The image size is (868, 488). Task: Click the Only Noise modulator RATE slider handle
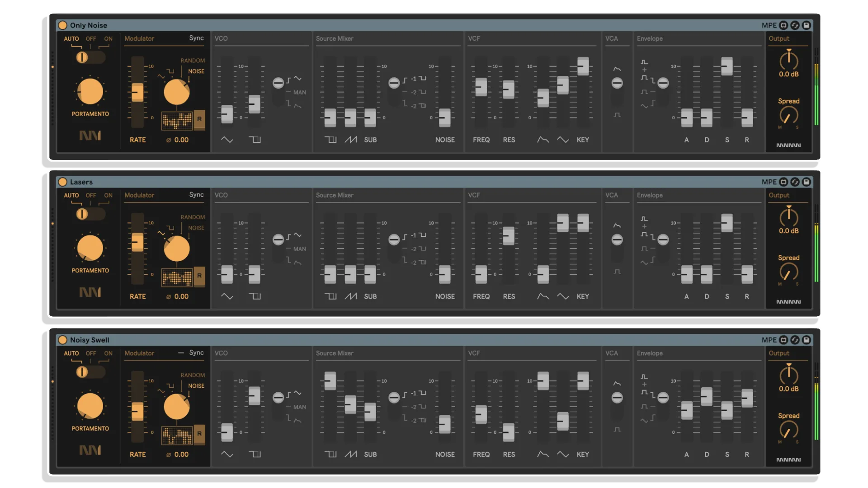tap(137, 93)
